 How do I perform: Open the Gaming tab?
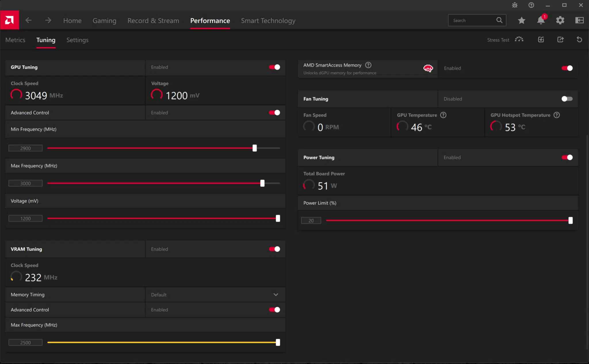tap(104, 21)
